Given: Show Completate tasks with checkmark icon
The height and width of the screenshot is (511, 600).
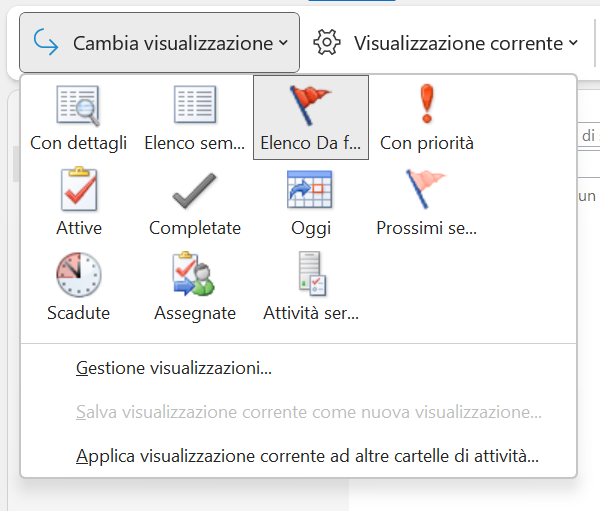Looking at the screenshot, I should point(195,202).
